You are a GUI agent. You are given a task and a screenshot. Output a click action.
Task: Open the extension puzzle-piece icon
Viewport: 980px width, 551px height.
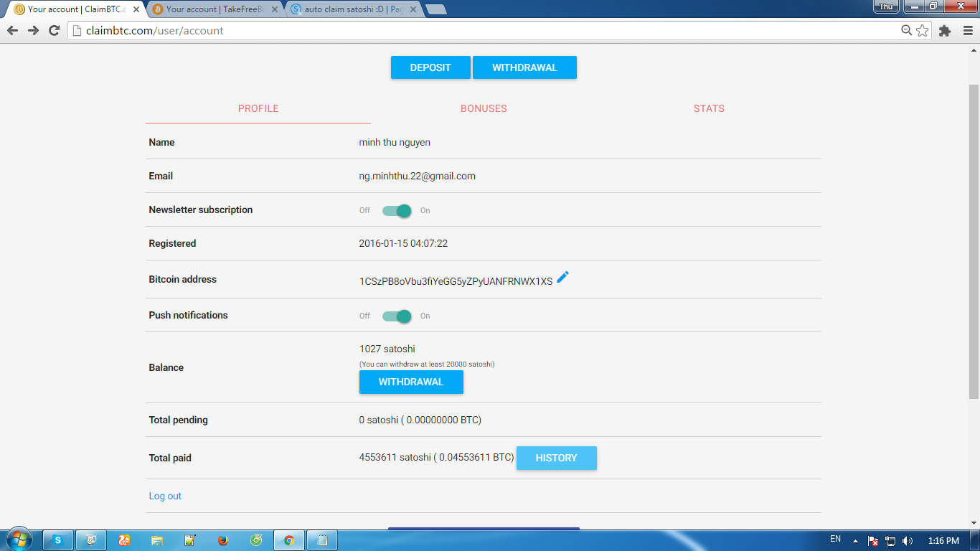click(945, 31)
